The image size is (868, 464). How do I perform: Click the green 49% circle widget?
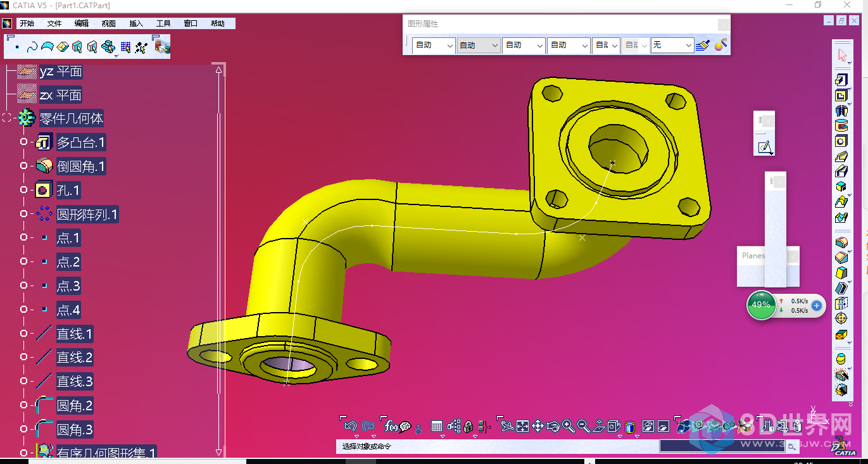[x=761, y=305]
